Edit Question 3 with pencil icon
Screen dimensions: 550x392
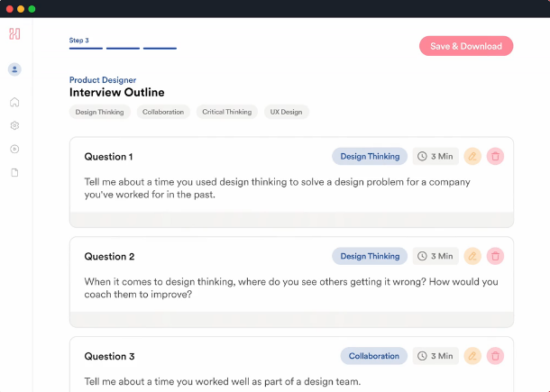[472, 356]
